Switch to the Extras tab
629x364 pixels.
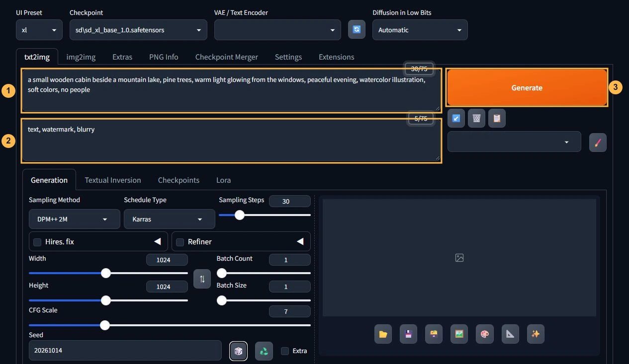click(x=122, y=57)
